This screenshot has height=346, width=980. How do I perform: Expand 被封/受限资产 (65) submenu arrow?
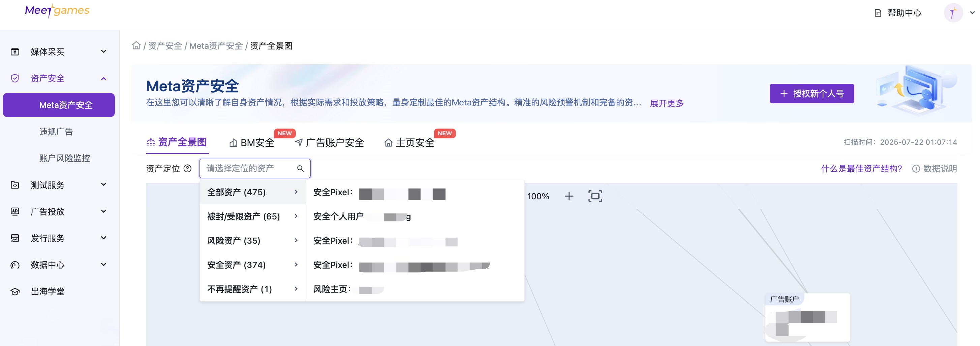click(296, 216)
